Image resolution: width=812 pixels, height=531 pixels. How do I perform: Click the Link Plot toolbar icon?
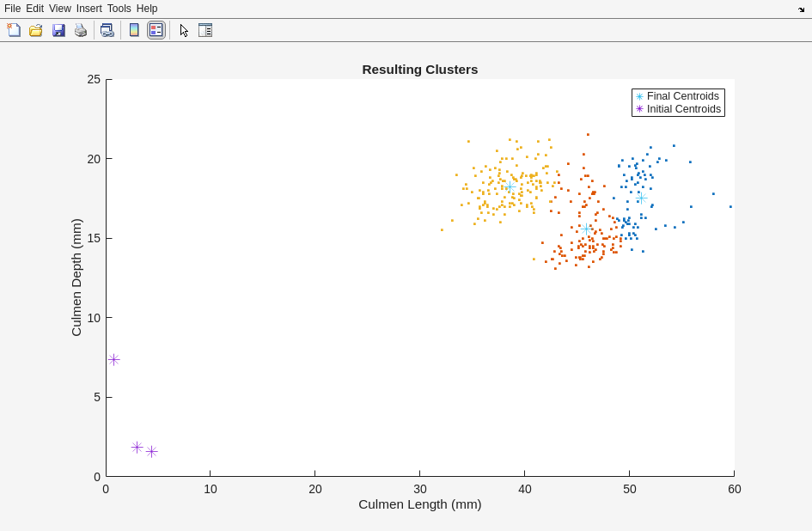click(107, 30)
